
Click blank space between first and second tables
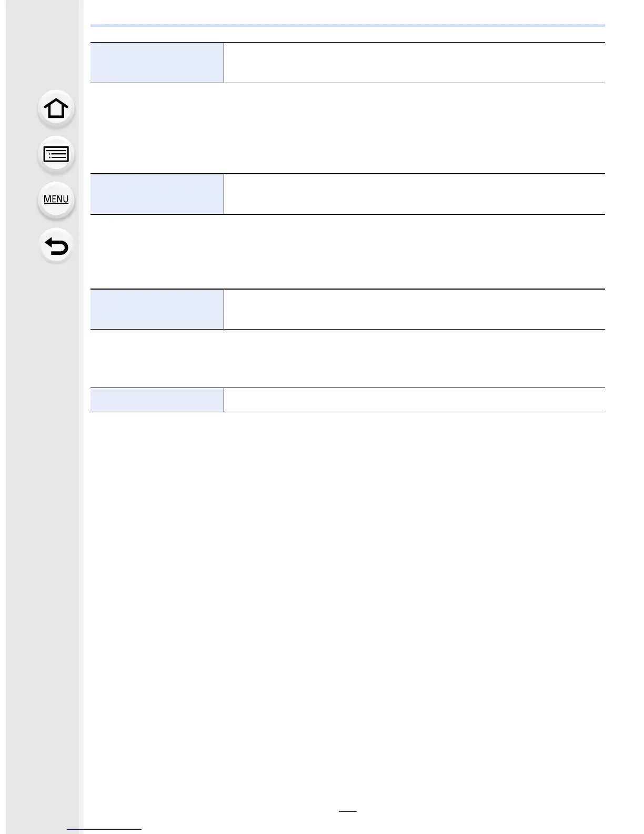(348, 128)
